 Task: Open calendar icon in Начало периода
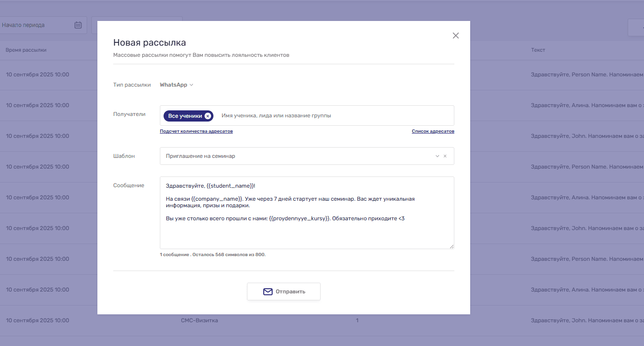pos(78,25)
